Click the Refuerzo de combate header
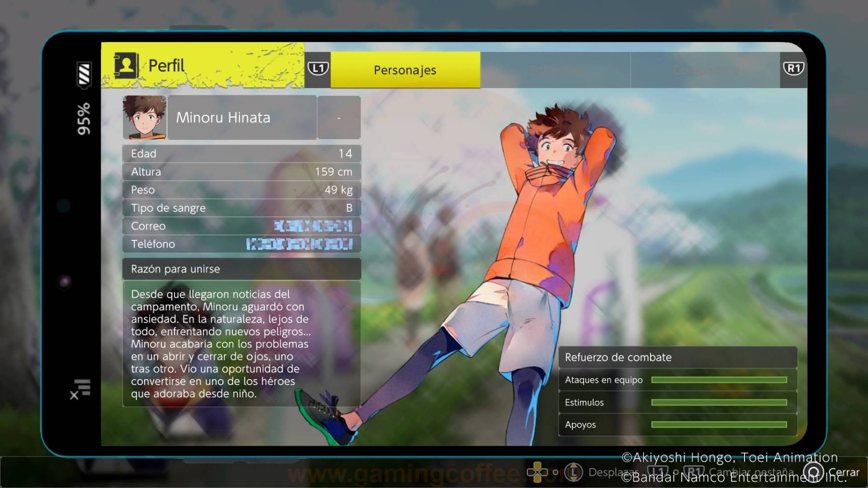Viewport: 868px width, 488px height. pyautogui.click(x=678, y=357)
